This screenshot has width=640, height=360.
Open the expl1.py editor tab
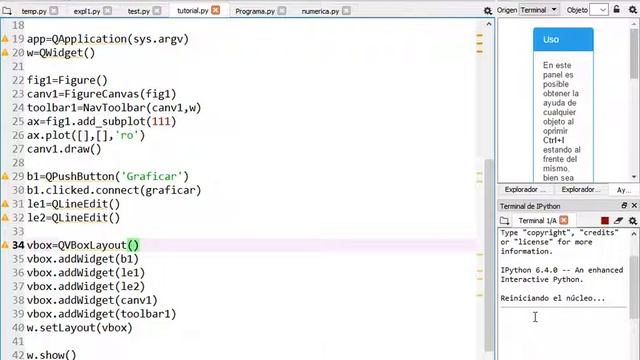87,11
